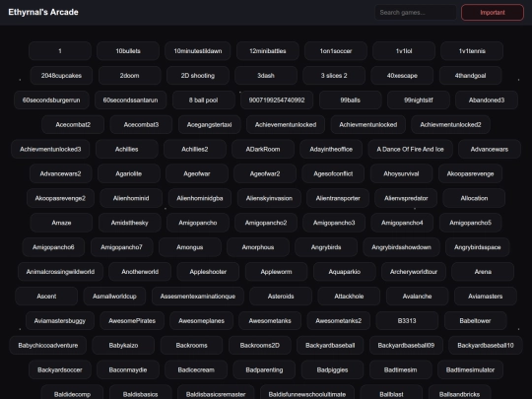Open the Alienhominidgba game
Screen dimensions: 532x399
point(200,198)
